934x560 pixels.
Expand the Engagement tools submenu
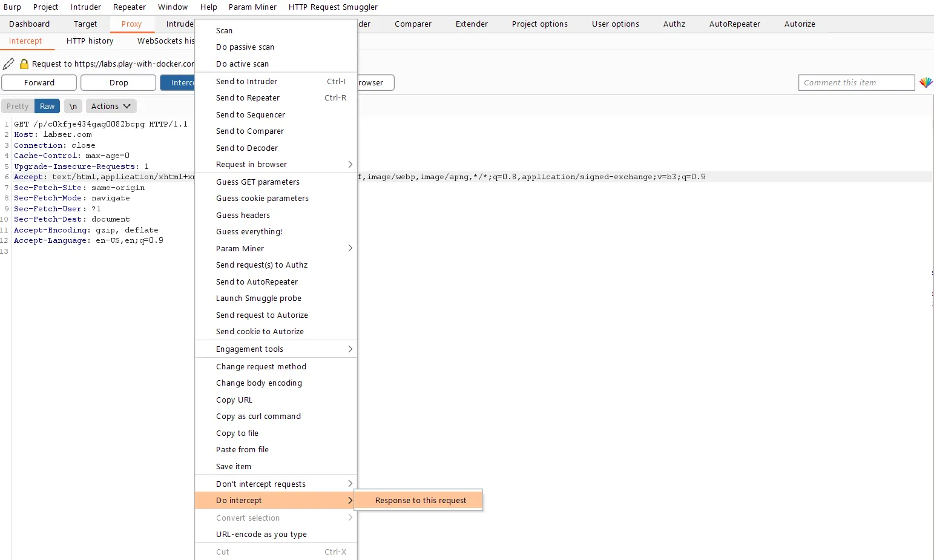pyautogui.click(x=276, y=349)
